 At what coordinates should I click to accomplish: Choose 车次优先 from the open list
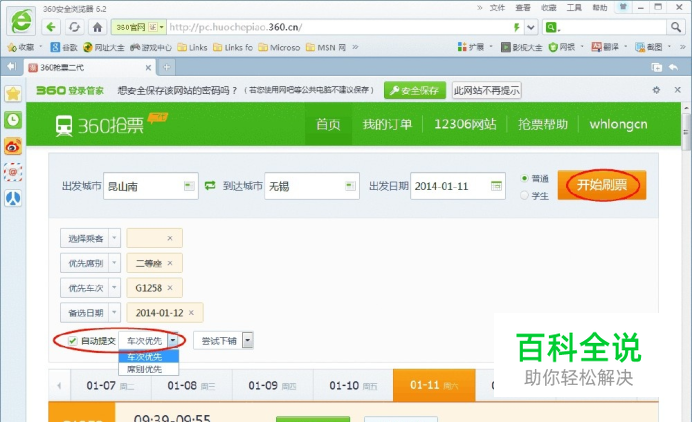pos(149,357)
